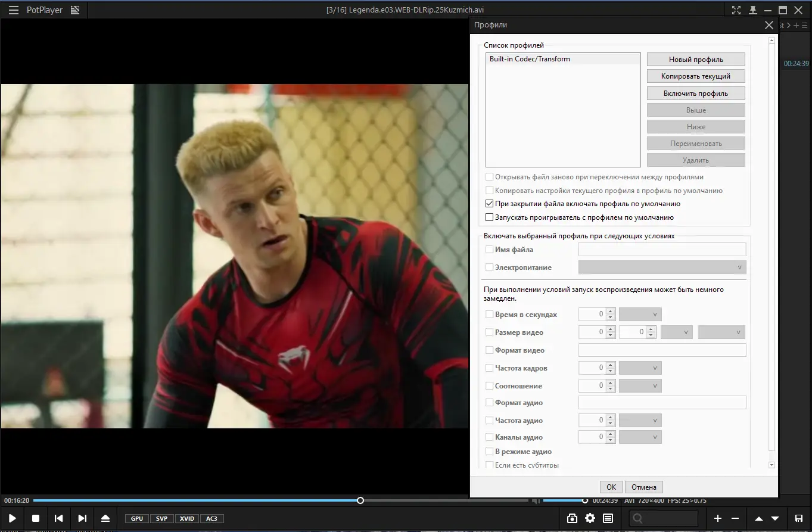812x532 pixels.
Task: Click the Формат аудио text field
Action: (662, 403)
